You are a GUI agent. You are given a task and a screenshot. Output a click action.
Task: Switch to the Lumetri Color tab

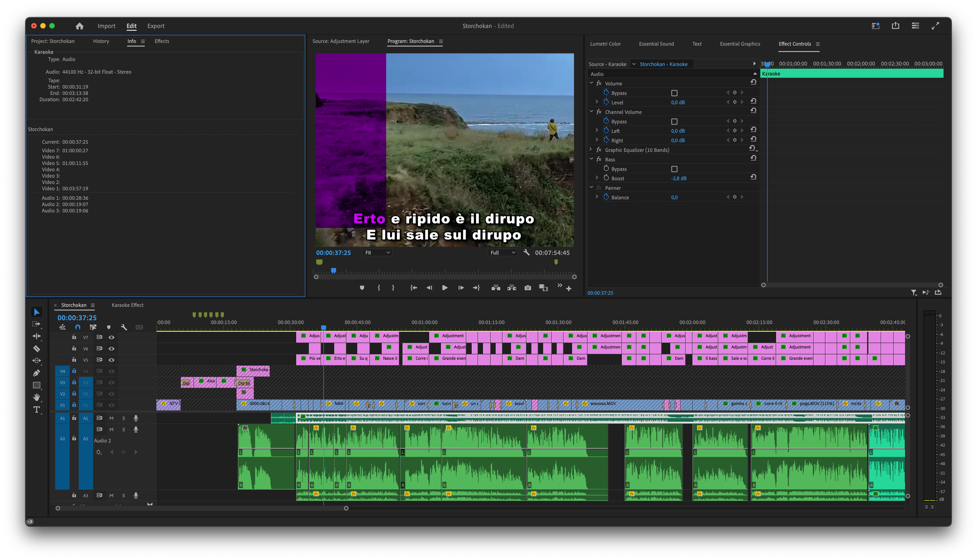[605, 44]
